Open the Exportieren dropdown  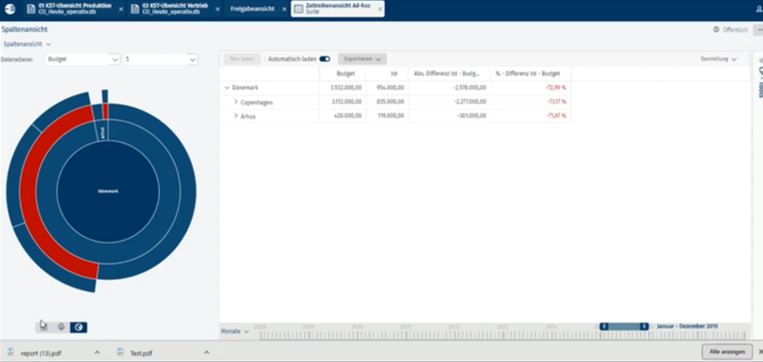click(362, 59)
